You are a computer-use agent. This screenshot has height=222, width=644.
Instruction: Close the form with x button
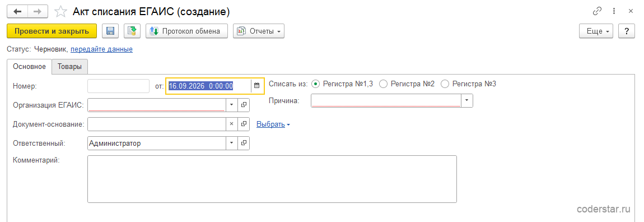point(631,12)
